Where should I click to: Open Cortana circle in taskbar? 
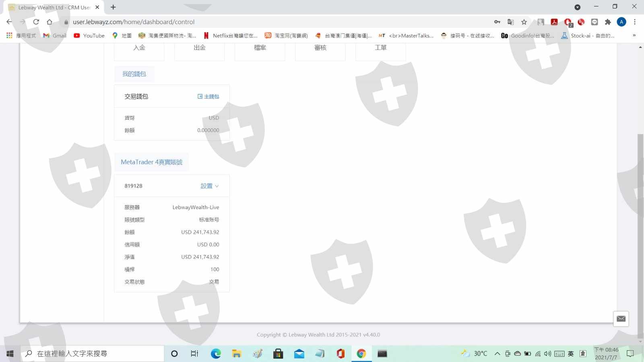coord(174,354)
